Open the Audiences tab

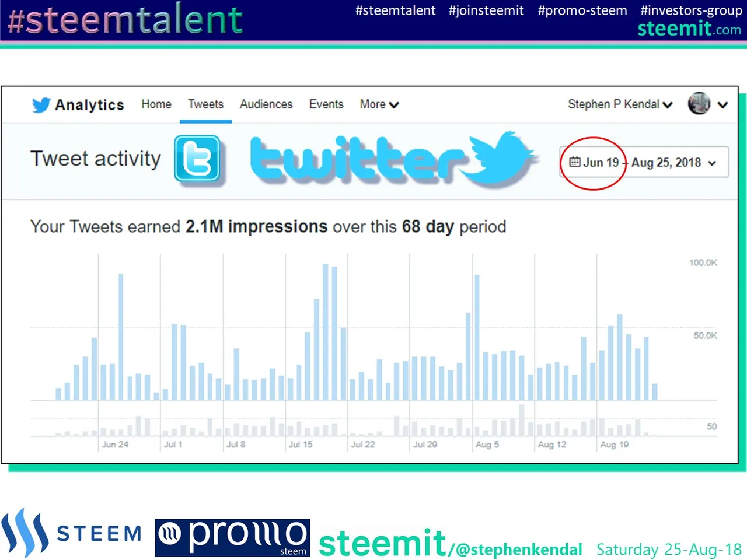266,104
